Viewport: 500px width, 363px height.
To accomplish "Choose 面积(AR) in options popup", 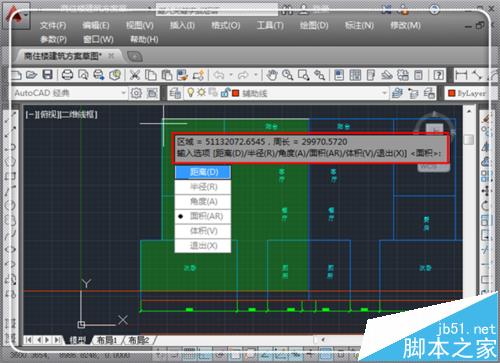I will coord(203,216).
